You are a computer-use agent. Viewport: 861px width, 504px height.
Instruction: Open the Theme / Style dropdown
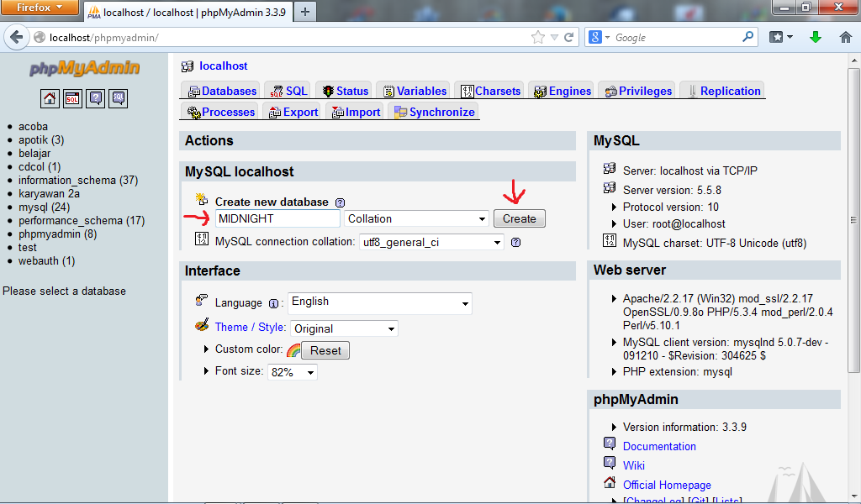coord(344,328)
